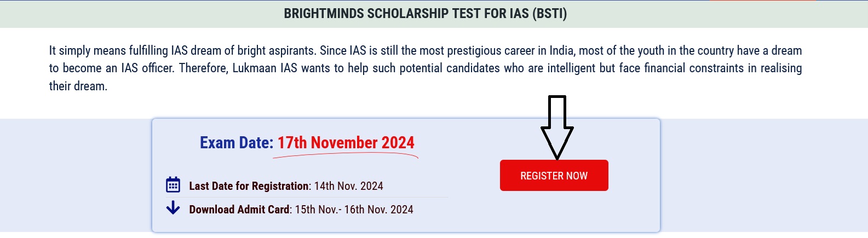The image size is (868, 238).
Task: Click 'Last Date for Registration' bold label
Action: [x=249, y=186]
